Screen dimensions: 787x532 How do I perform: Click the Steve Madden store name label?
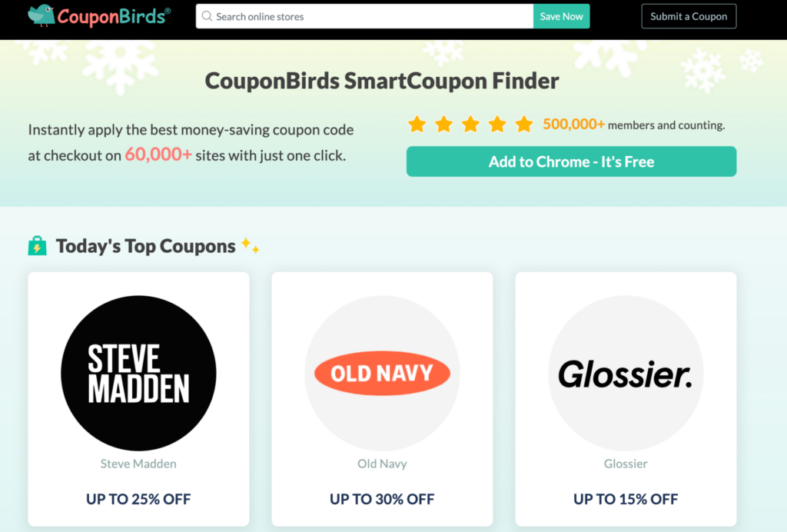138,464
